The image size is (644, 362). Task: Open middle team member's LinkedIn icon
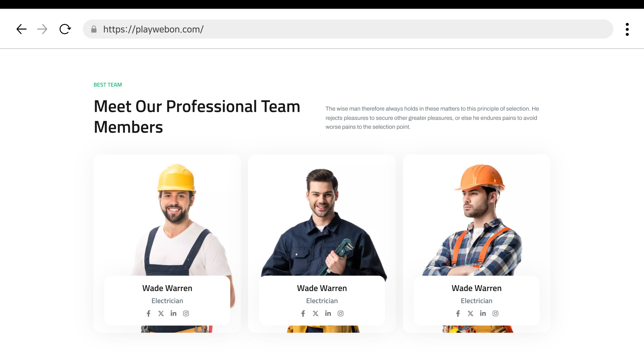(x=328, y=313)
